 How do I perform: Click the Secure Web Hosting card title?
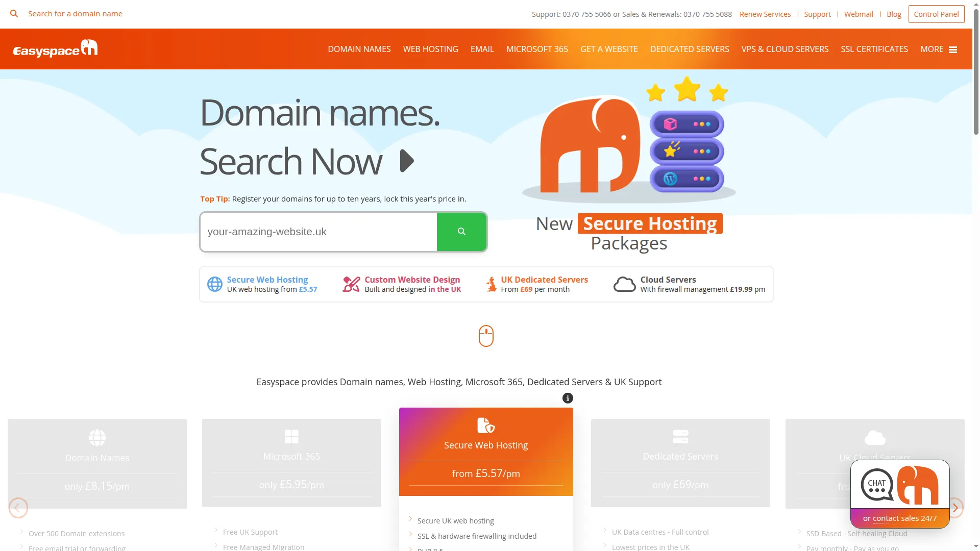tap(486, 445)
